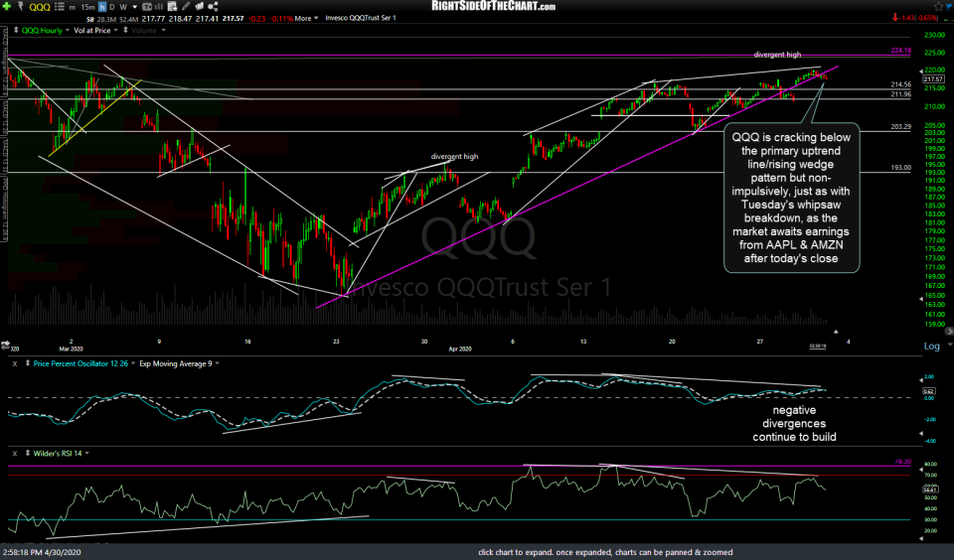Viewport: 954px width, 560px height.
Task: Open the Vol at Price dropdown
Action: (115, 30)
